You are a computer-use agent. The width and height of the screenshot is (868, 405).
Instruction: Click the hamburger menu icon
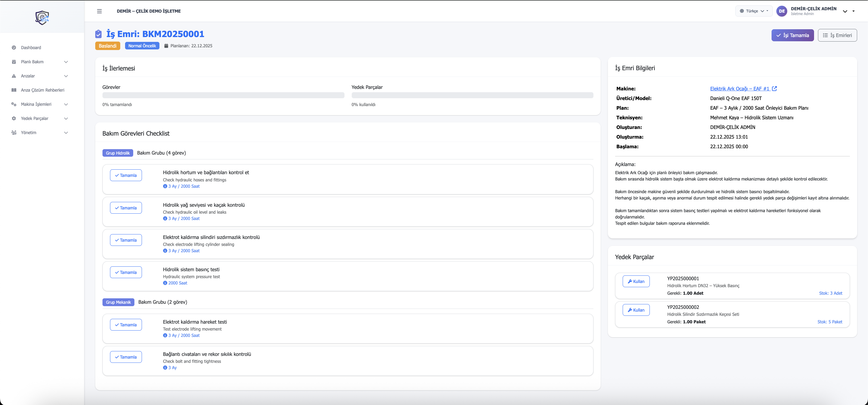click(x=99, y=11)
